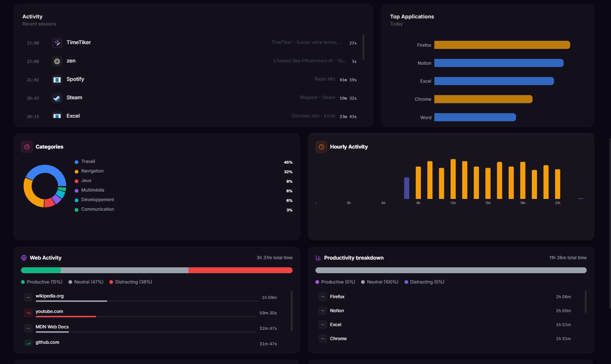Click Distracting (38%) legend in Web Activity
611x364 pixels.
coord(131,282)
